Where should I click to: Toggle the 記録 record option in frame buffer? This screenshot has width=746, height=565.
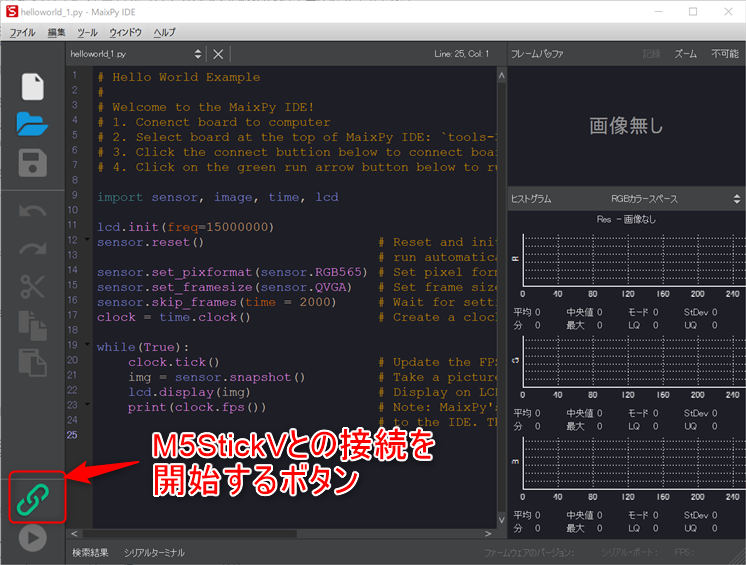[650, 53]
